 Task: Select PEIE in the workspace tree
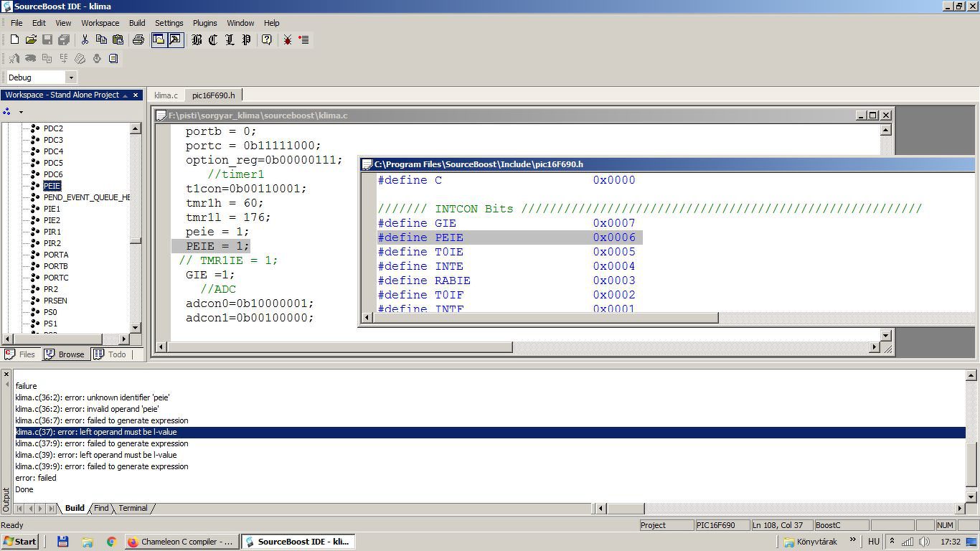(x=52, y=186)
